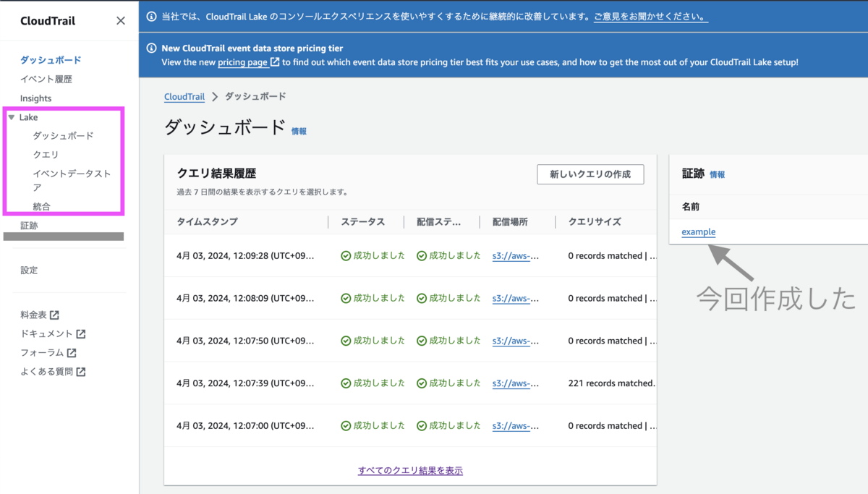The width and height of the screenshot is (868, 494).
Task: Close the CloudTrail navigation panel
Action: [x=121, y=21]
